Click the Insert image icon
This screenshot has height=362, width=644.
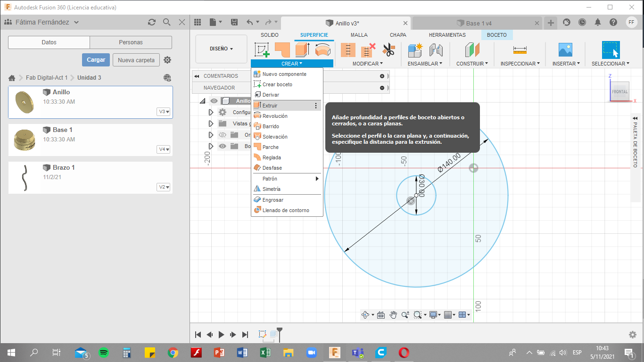coord(565,50)
